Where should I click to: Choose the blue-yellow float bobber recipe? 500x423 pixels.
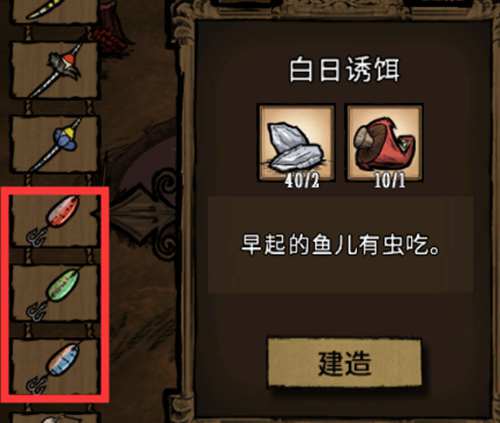55,145
